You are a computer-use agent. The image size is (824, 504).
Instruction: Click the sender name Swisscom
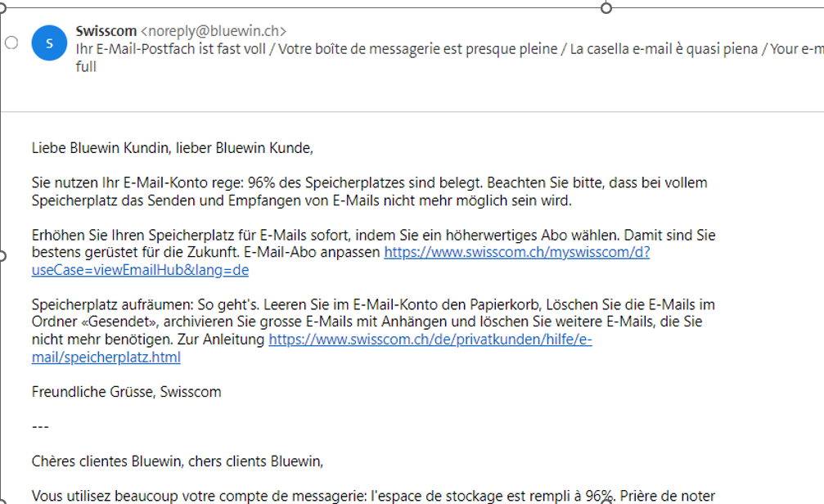[x=106, y=31]
